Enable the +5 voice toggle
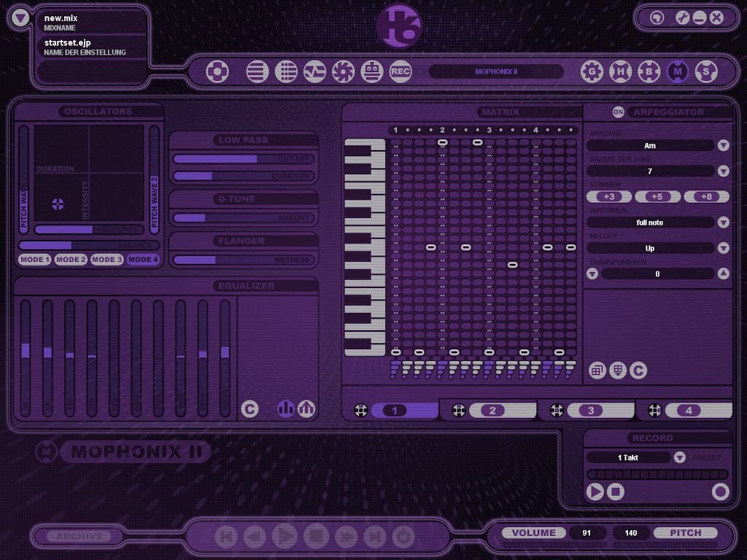 pyautogui.click(x=658, y=197)
